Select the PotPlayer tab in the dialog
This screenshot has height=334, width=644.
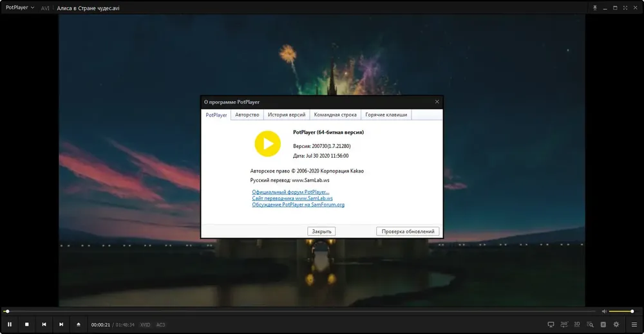coord(216,115)
